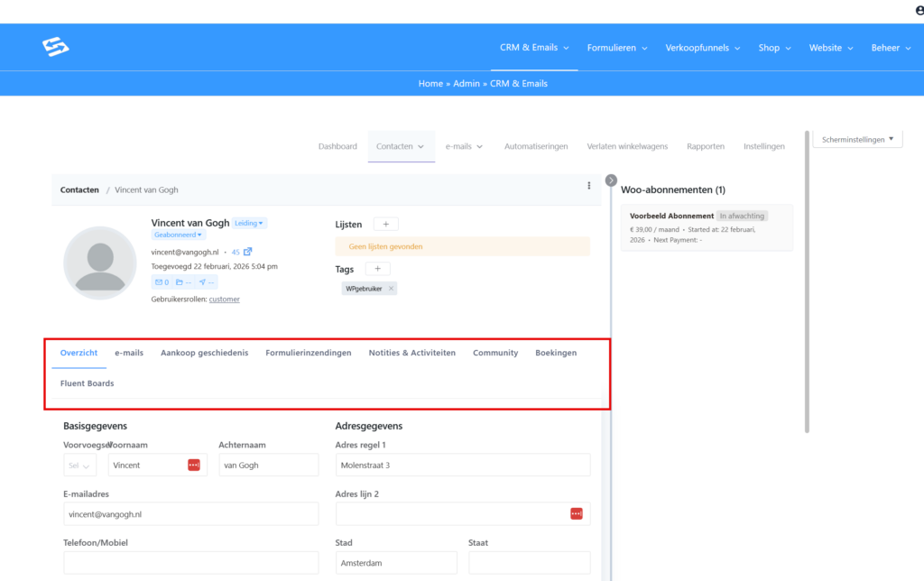Click the customer user role link

[x=225, y=299]
